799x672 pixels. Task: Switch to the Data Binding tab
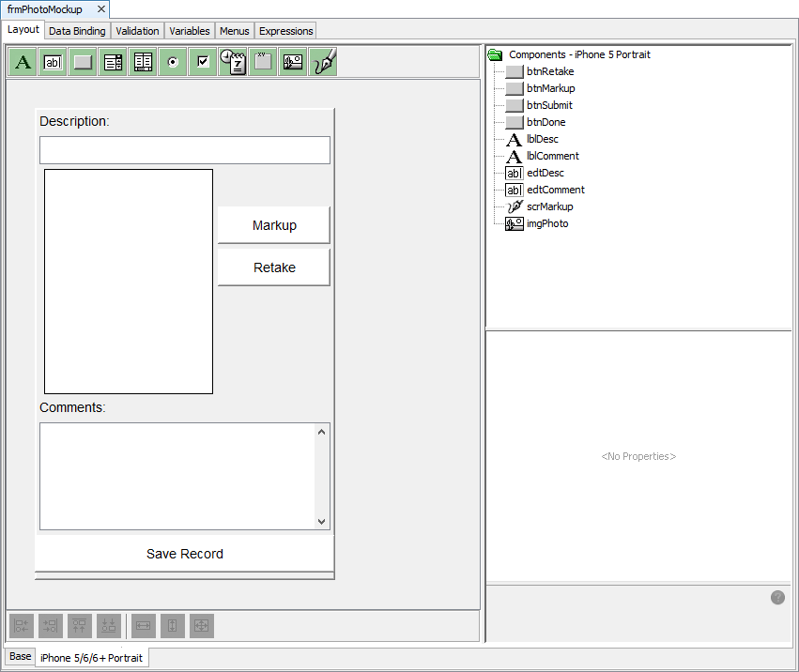pos(77,31)
